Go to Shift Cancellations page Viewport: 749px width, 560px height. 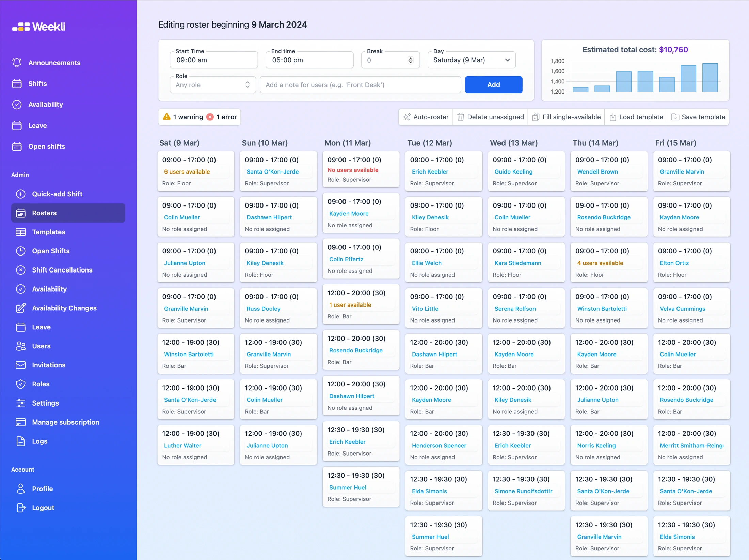[68, 270]
